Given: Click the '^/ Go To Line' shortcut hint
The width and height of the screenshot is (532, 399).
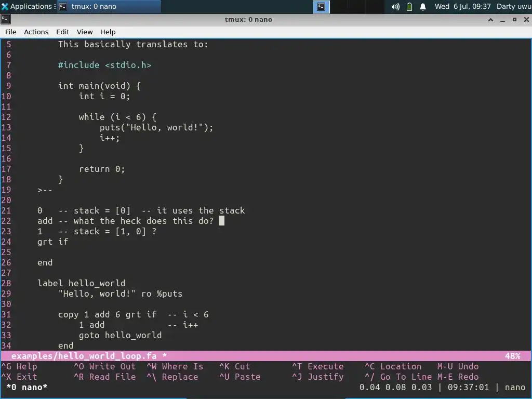Looking at the screenshot, I should 398,377.
